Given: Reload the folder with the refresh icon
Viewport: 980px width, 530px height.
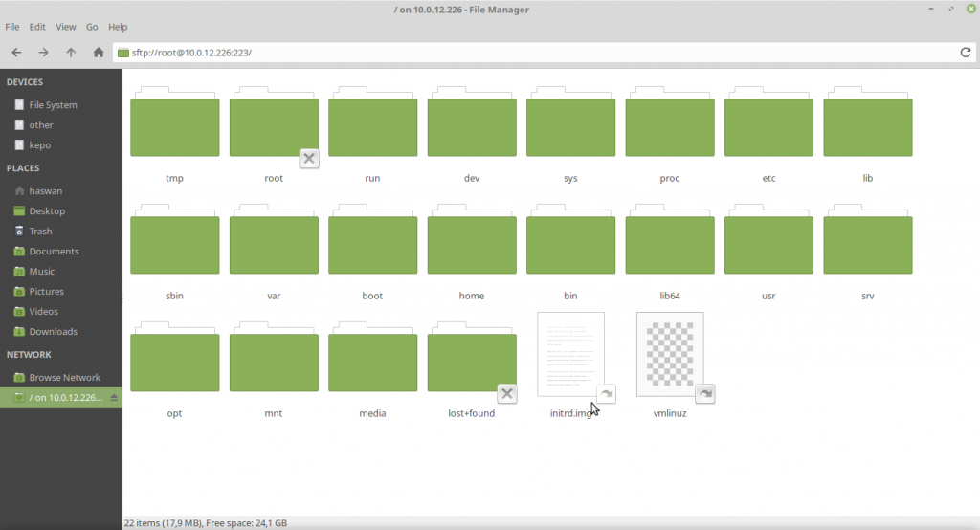Looking at the screenshot, I should pos(965,53).
